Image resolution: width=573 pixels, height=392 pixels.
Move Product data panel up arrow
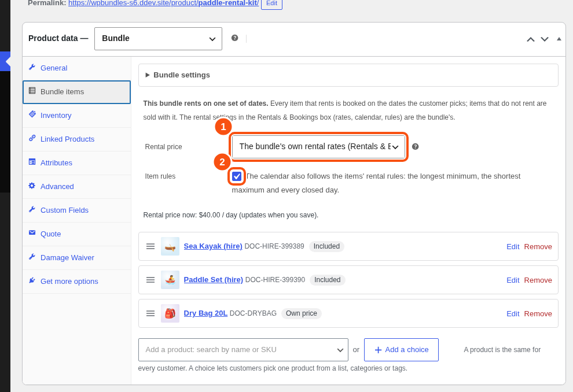click(531, 39)
